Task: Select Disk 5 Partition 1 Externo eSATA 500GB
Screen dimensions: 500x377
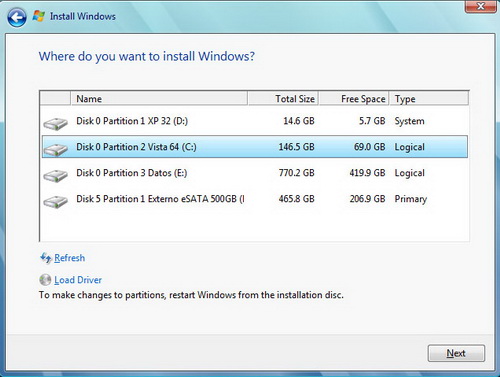Action: tap(255, 199)
